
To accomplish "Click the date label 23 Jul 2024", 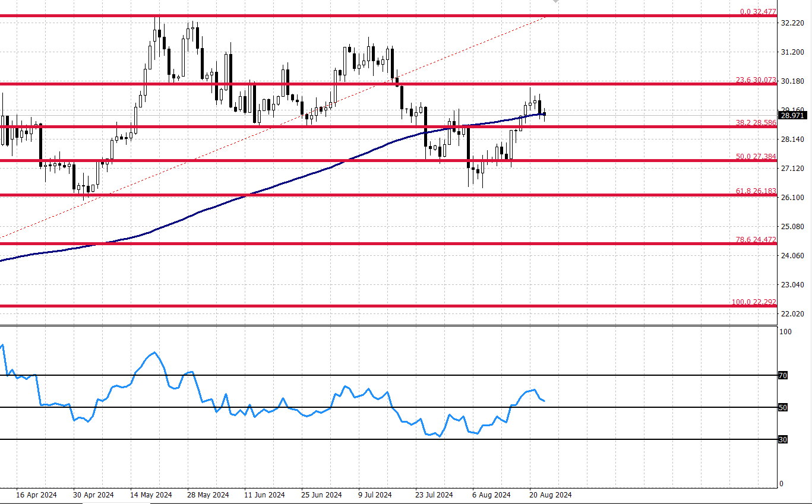I will (435, 495).
